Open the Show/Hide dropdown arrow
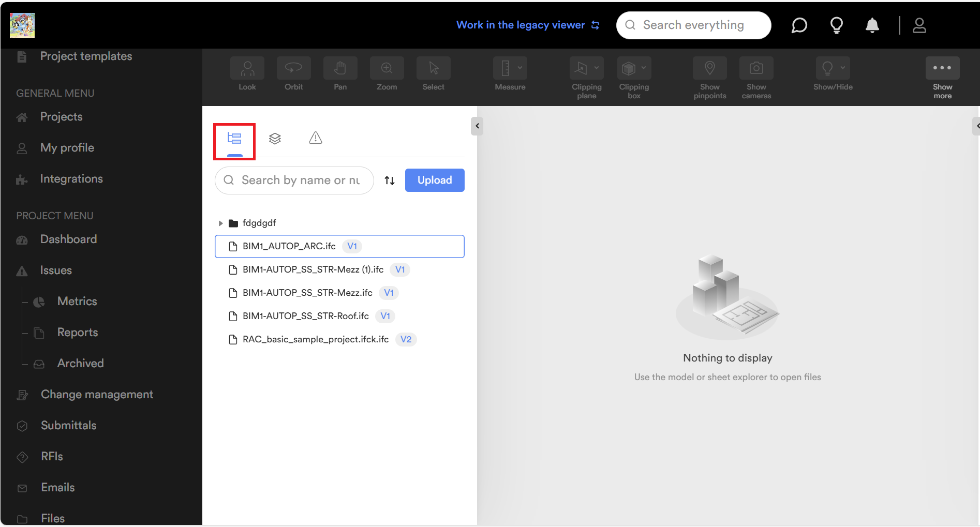This screenshot has width=980, height=527. coord(843,68)
